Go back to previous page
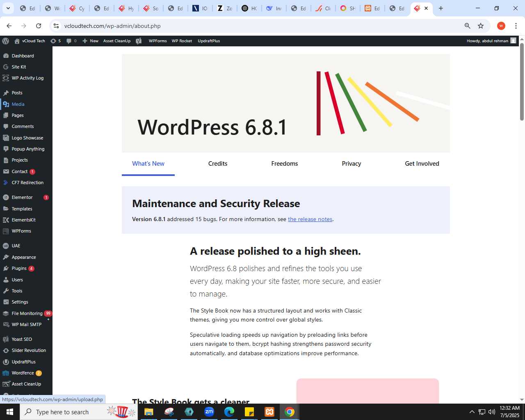The image size is (525, 420). coord(9,26)
